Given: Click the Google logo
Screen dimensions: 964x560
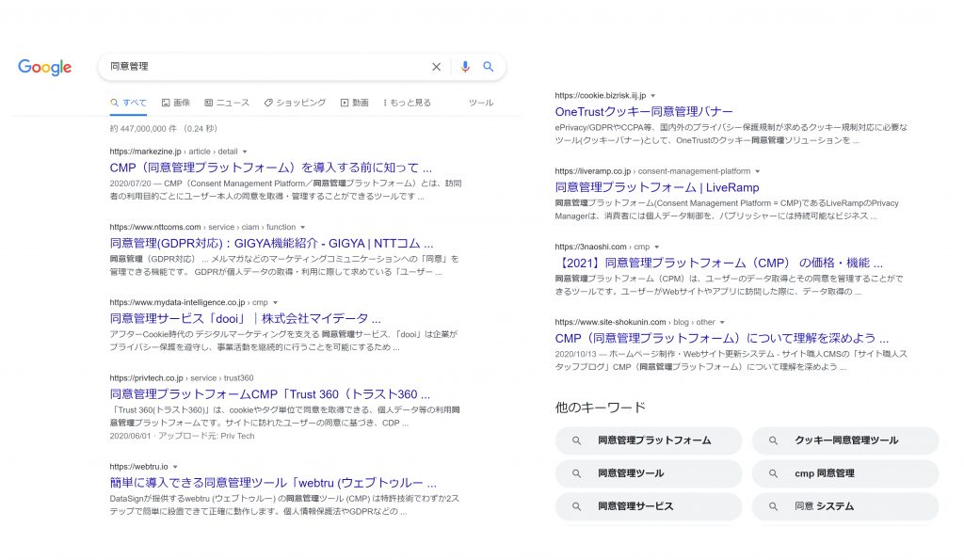Looking at the screenshot, I should pyautogui.click(x=44, y=68).
